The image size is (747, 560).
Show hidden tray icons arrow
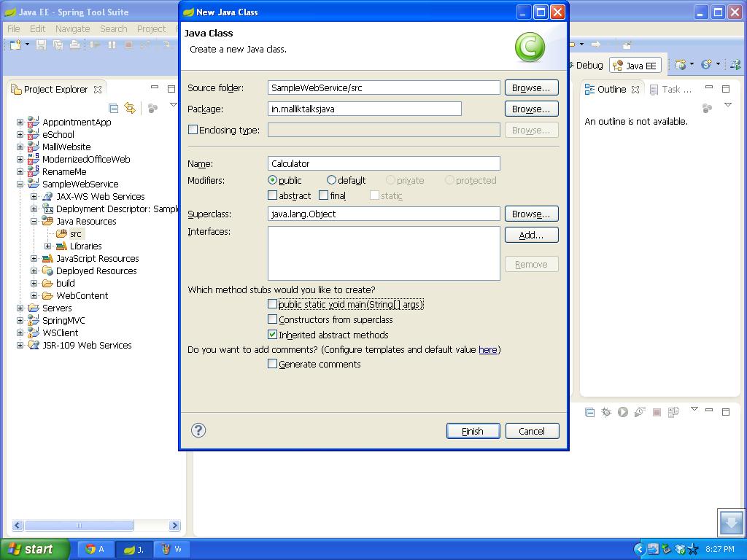[639, 549]
